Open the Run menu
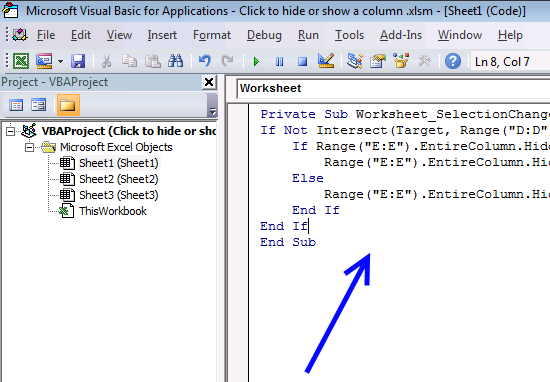550x382 pixels. coord(308,35)
